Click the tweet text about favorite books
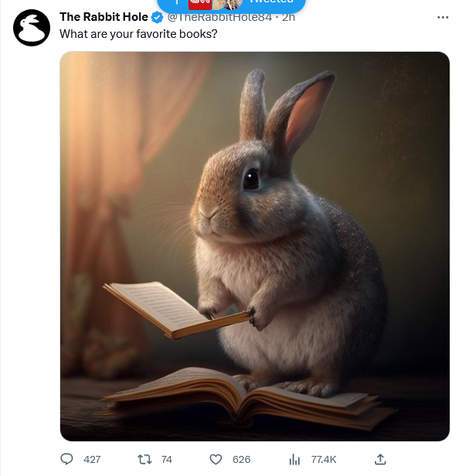 [x=138, y=34]
